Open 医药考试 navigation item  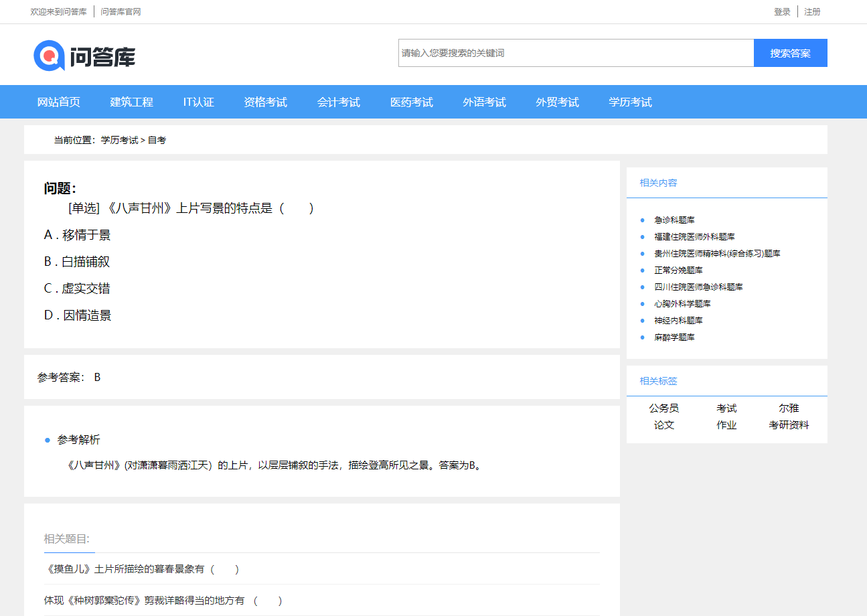[x=412, y=102]
